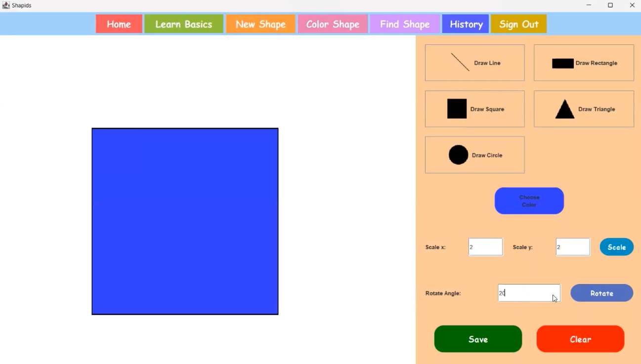This screenshot has width=641, height=364.
Task: Click the Shapids application icon in titlebar
Action: [x=5, y=5]
